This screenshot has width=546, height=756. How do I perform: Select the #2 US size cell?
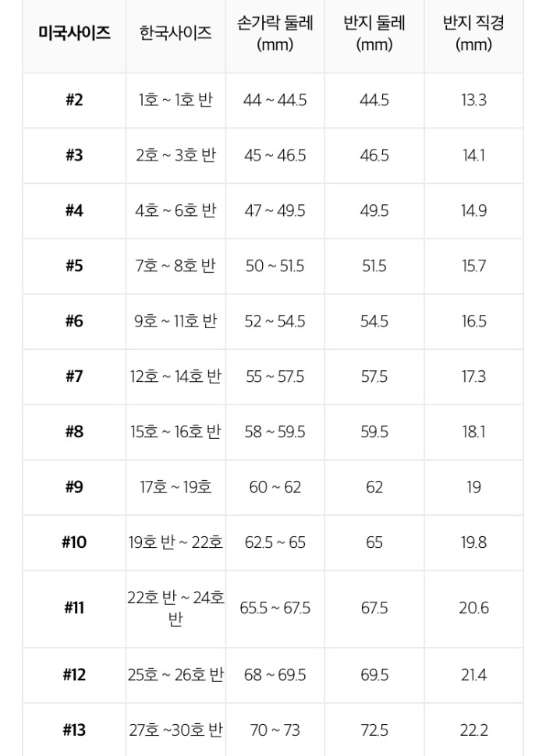74,101
